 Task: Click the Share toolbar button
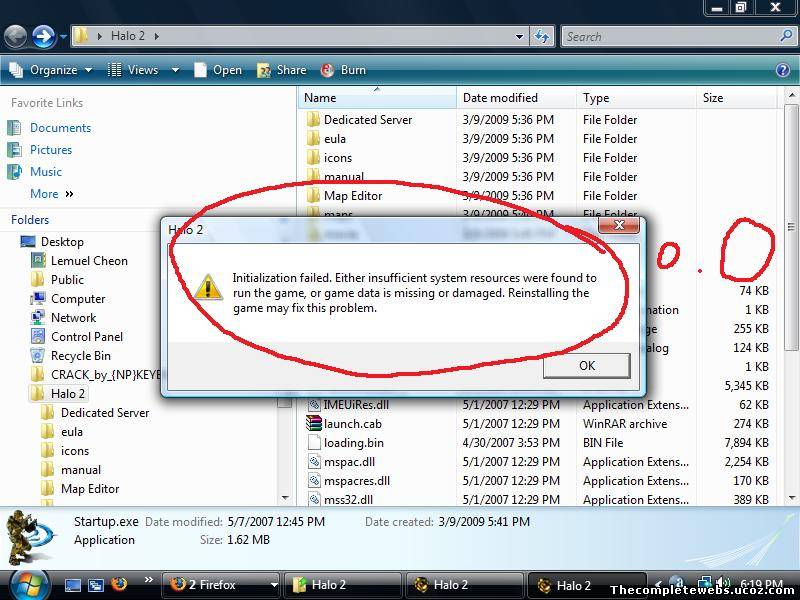pos(282,70)
